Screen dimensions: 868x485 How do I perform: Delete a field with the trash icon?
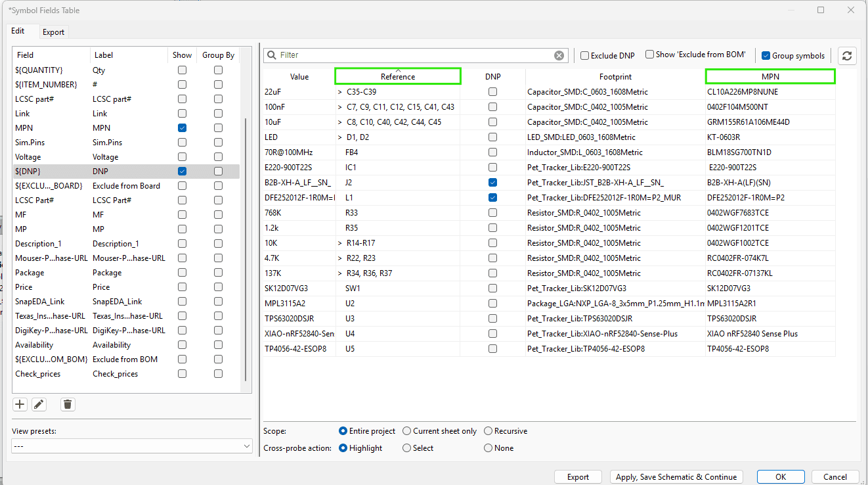67,404
